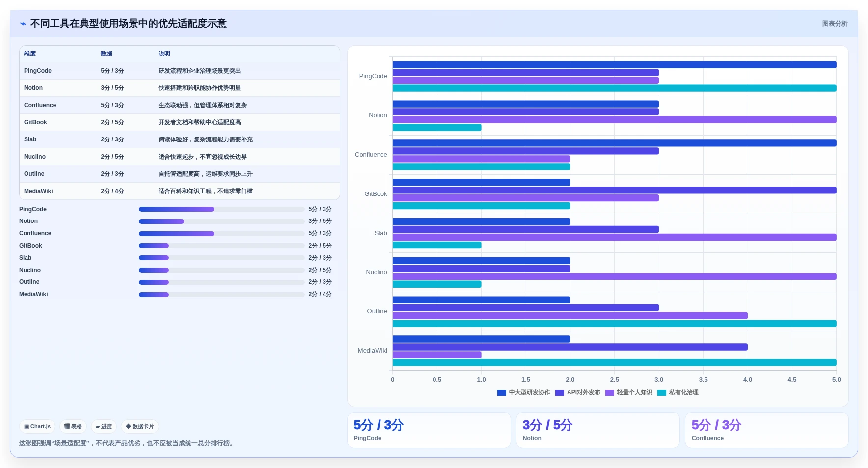Viewport: 868px width, 468px height.
Task: Click the Notion progress bar
Action: 221,221
